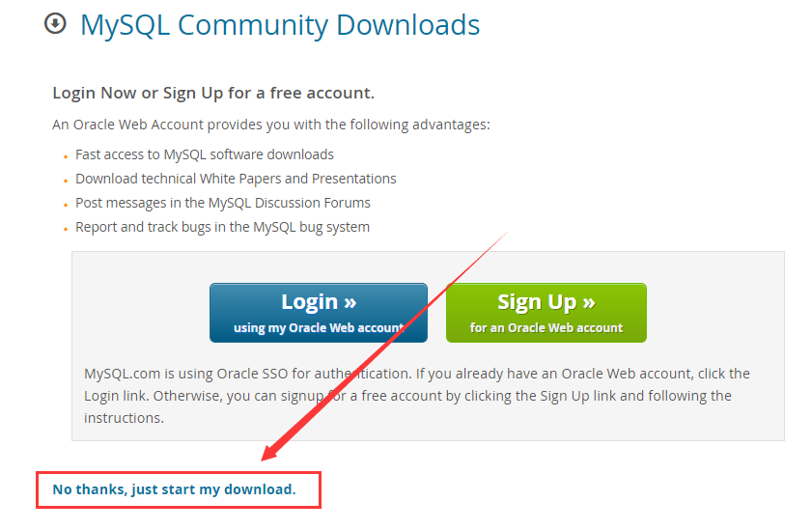
Task: Click the orange bullet before "Download technical"
Action: [x=66, y=181]
